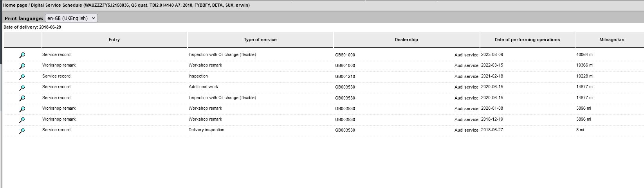The image size is (644, 188).
Task: Open the Delivery inspection record magnifier
Action: coord(22,130)
